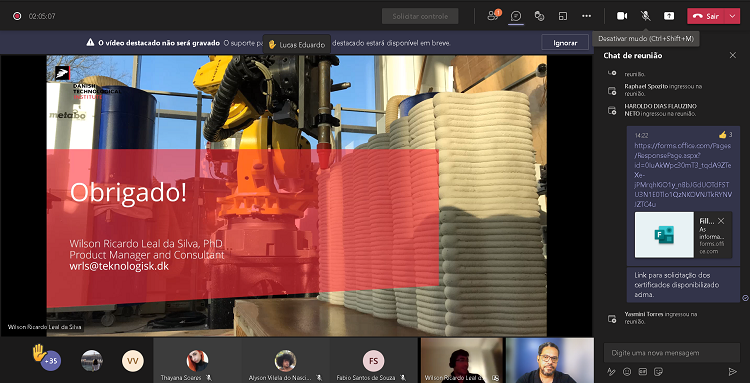Click the Chat de reunião heading
This screenshot has height=383, width=750.
[633, 55]
